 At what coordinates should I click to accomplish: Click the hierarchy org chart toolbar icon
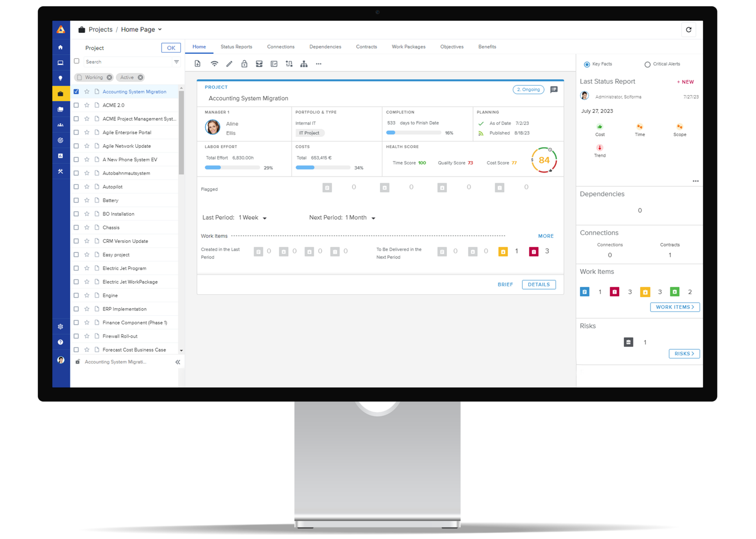coord(304,64)
